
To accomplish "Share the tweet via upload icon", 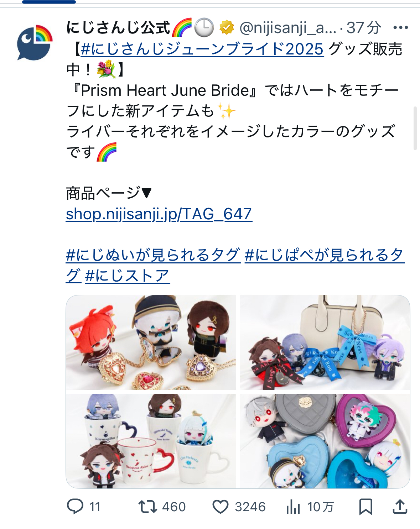I will (400, 507).
